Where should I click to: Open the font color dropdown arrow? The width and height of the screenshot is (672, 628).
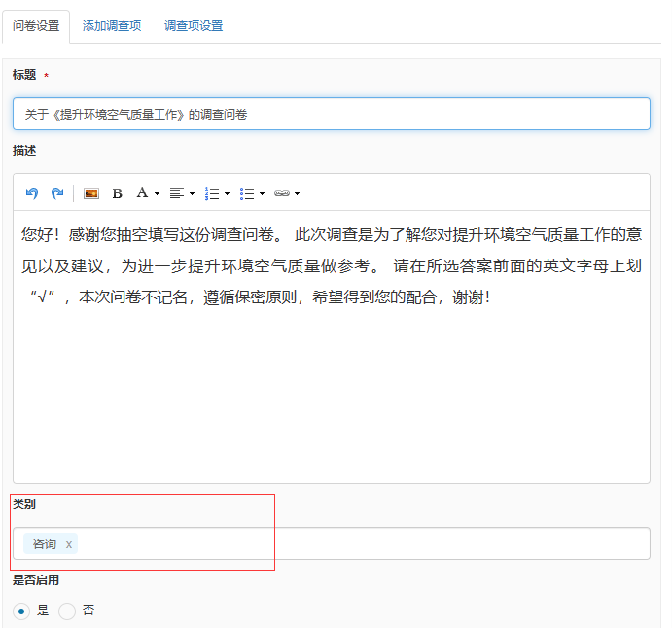point(157,194)
